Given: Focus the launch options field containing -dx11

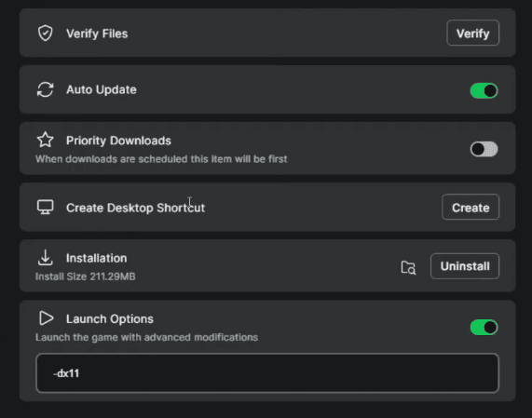Looking at the screenshot, I should pyautogui.click(x=267, y=373).
